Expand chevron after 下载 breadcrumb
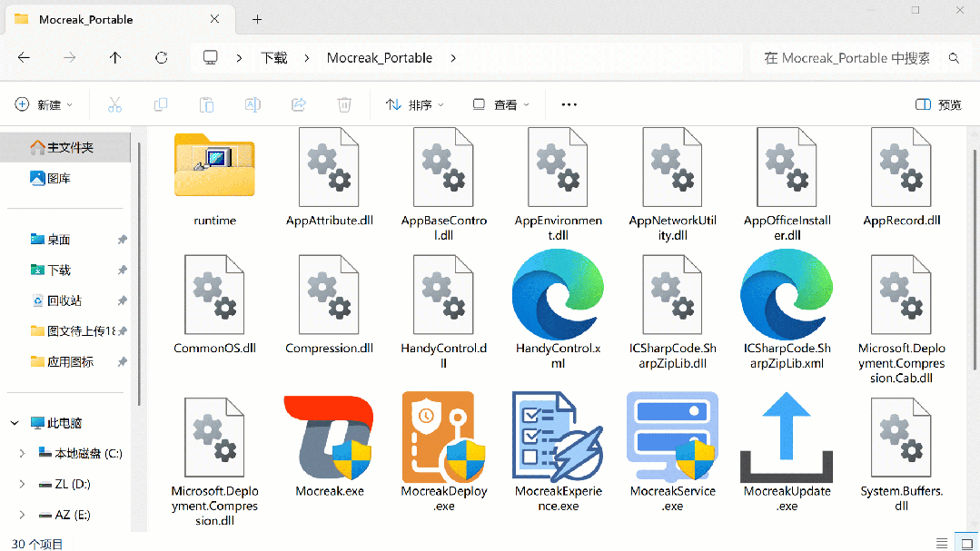The width and height of the screenshot is (980, 551). coord(307,57)
